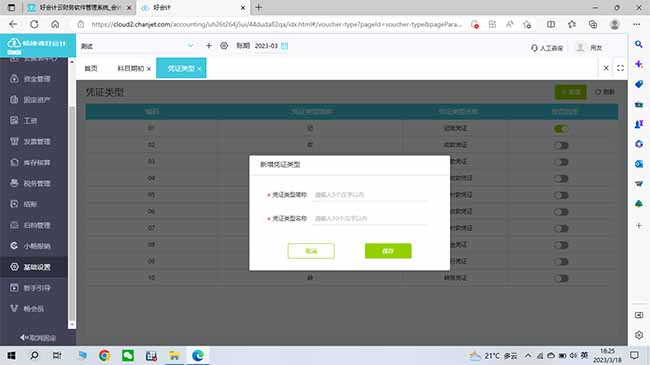Close the 科目期初 tab
This screenshot has width=650, height=365.
pyautogui.click(x=149, y=69)
